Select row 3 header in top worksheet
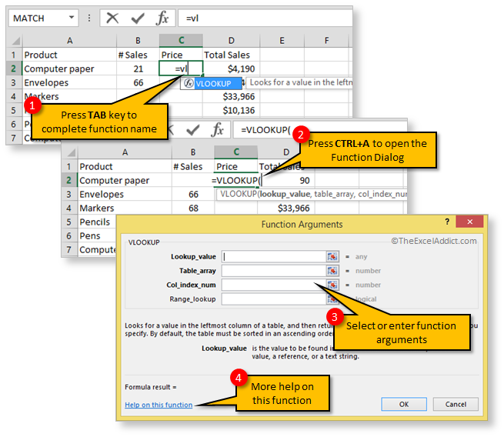Screen dimensions: 504x437 14,82
